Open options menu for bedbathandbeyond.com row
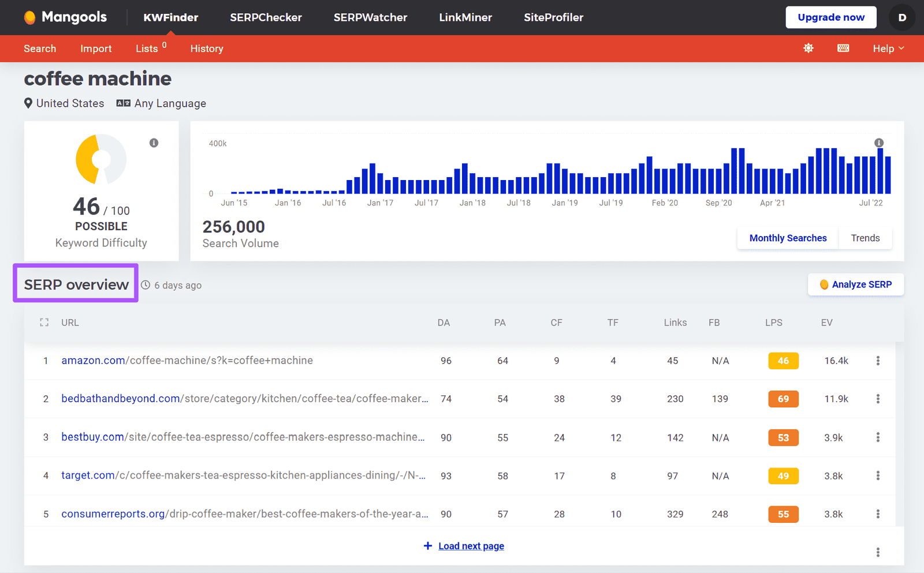Screen dimensions: 924x573 [878, 399]
